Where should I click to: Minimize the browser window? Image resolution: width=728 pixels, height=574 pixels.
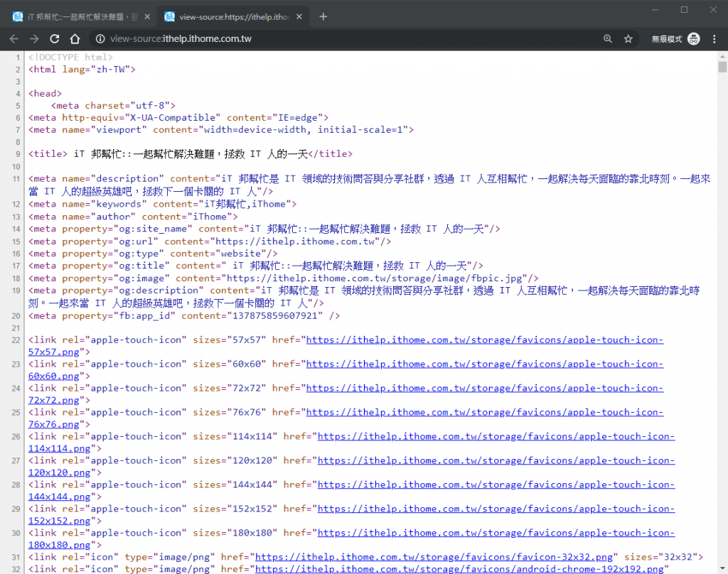pos(655,10)
